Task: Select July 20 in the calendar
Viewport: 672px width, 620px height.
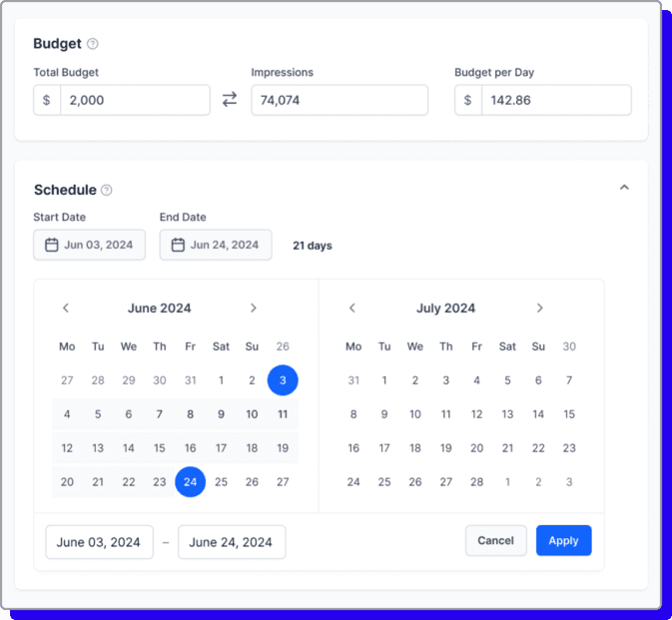Action: pos(476,448)
